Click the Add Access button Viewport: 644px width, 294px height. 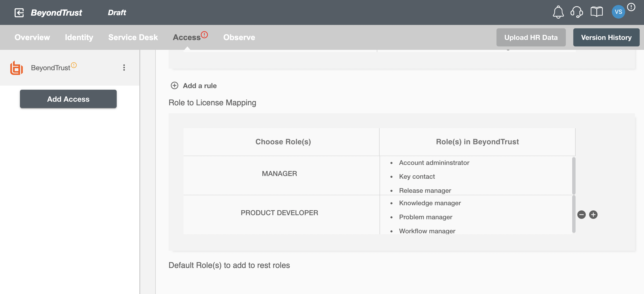coord(68,99)
